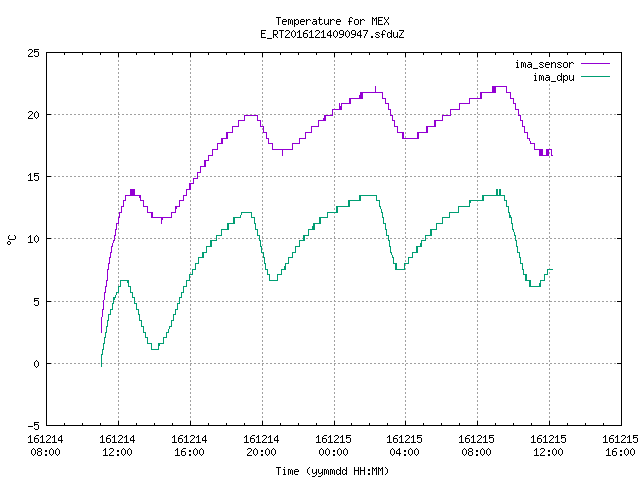Click the y-axis tick label -5
640x480 pixels.
click(x=33, y=426)
